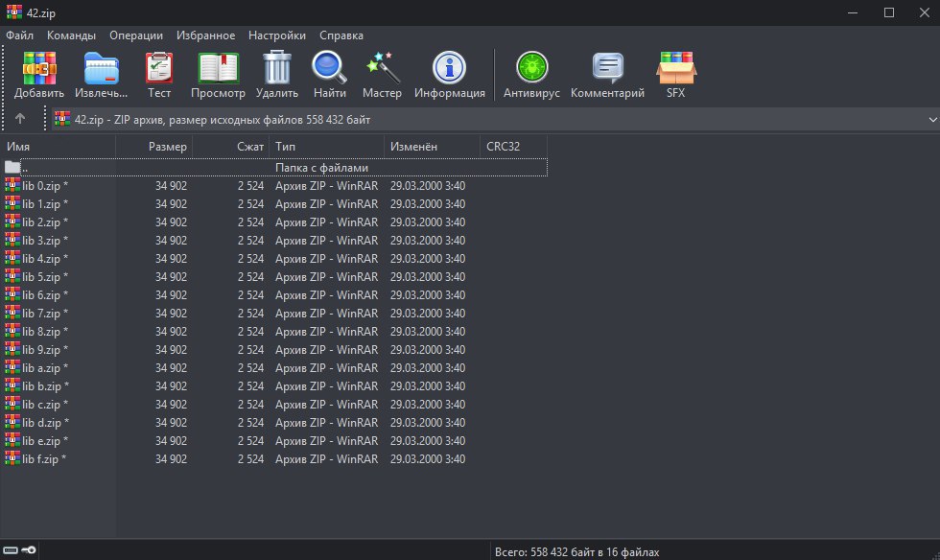Click the toolbar grip handle at left

3,88
